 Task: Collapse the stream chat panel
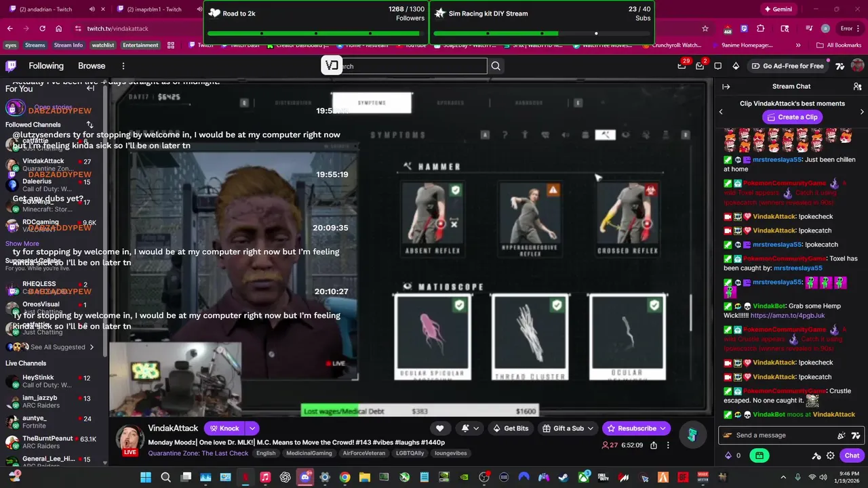(x=726, y=87)
